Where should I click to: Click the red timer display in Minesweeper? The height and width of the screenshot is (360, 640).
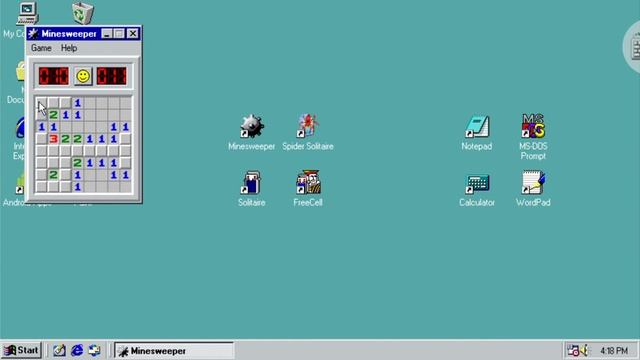click(x=111, y=76)
